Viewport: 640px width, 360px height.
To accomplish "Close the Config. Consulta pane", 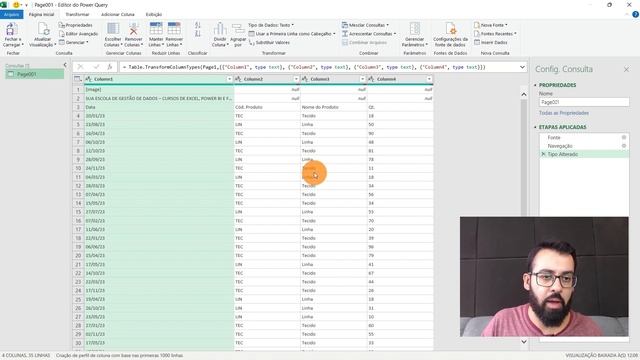I will pos(626,70).
